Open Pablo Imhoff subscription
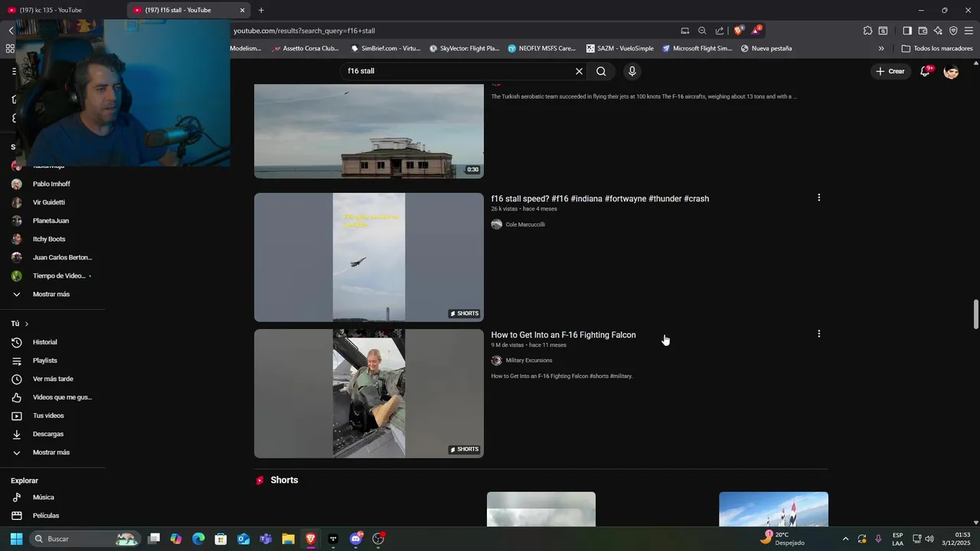 tap(52, 184)
